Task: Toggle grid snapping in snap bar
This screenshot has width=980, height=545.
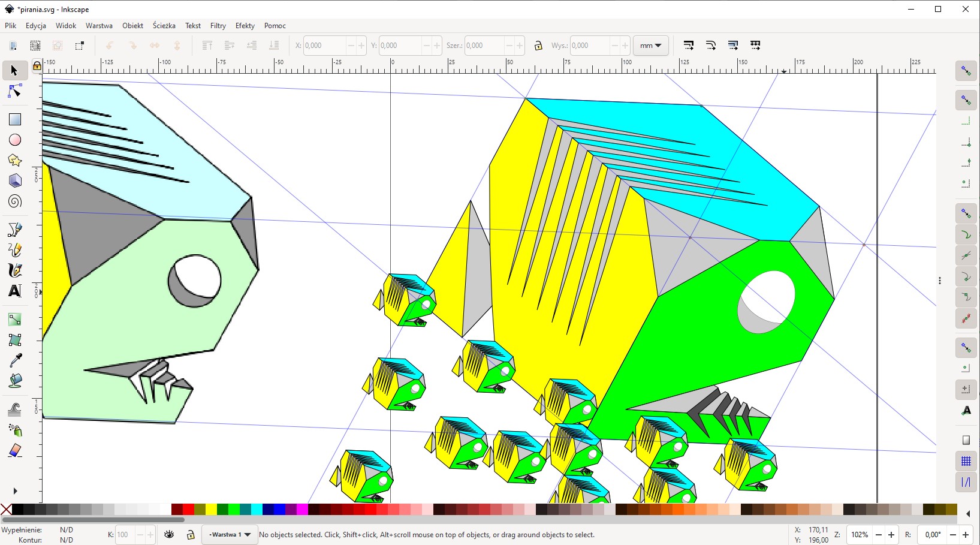Action: (x=966, y=461)
